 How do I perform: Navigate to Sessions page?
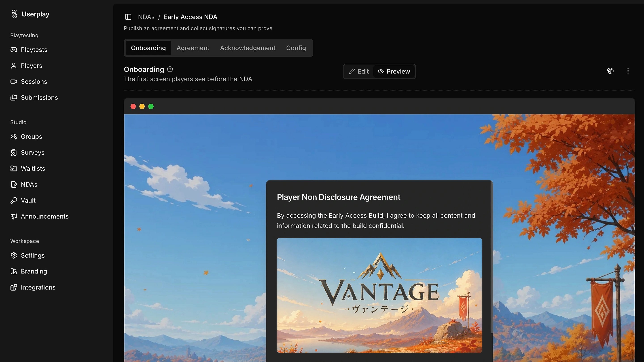click(x=34, y=81)
